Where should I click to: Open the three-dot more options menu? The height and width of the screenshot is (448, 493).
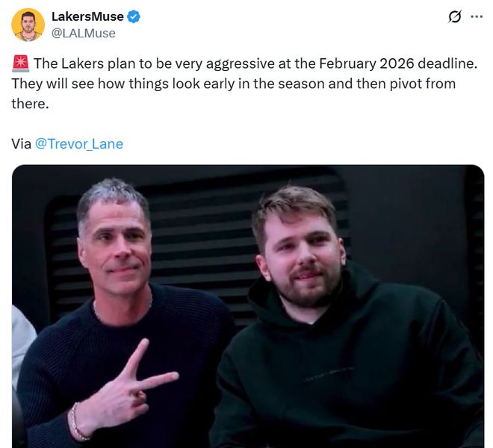pyautogui.click(x=477, y=16)
